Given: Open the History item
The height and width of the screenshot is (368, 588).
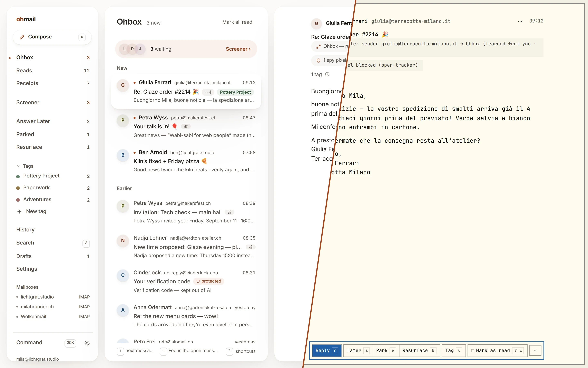Looking at the screenshot, I should tap(53, 230).
